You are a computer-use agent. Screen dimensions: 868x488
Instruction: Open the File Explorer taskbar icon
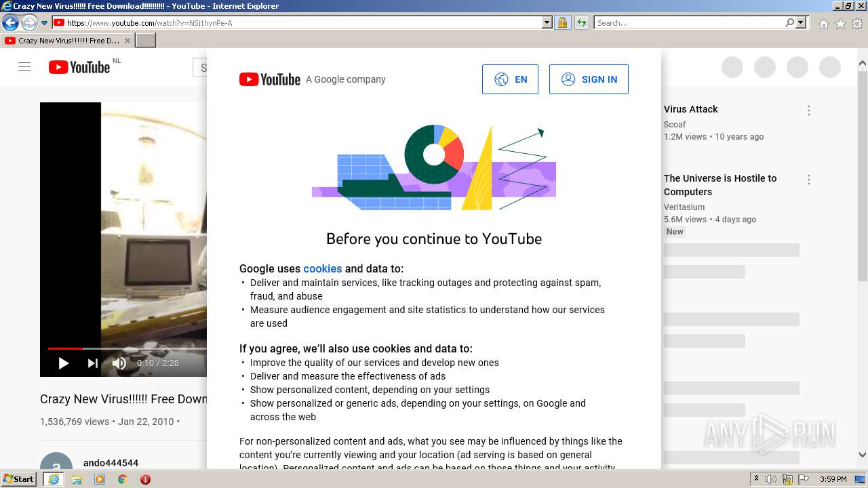[x=77, y=479]
